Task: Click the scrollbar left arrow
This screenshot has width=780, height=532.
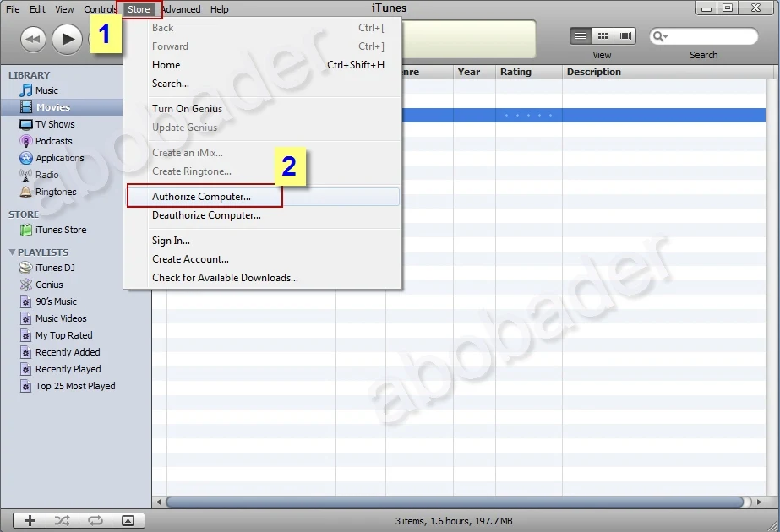Action: pyautogui.click(x=159, y=502)
